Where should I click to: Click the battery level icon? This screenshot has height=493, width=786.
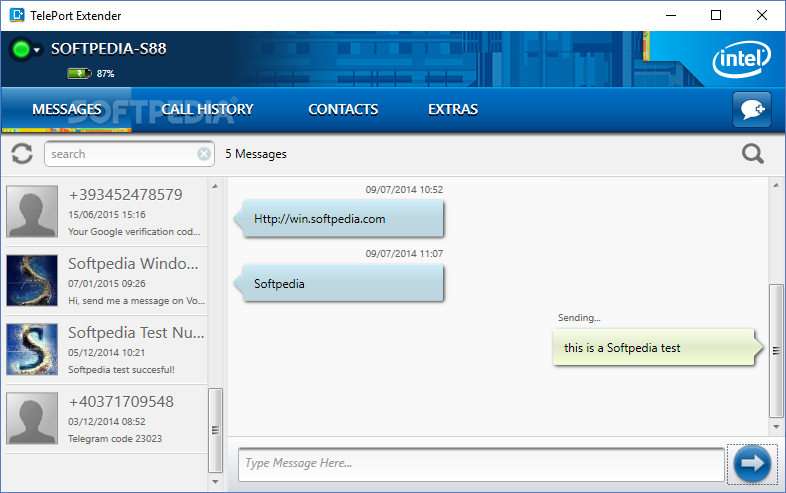tap(79, 74)
